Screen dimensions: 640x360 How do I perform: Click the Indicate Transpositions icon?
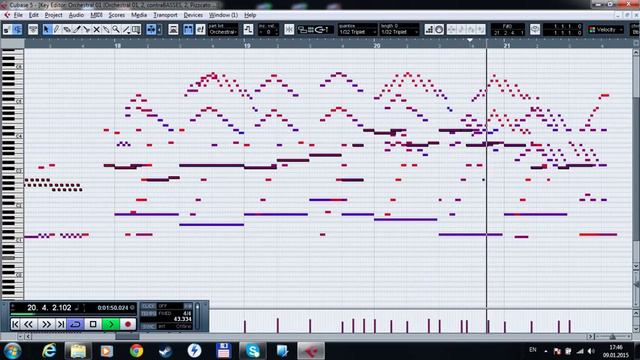point(248,30)
